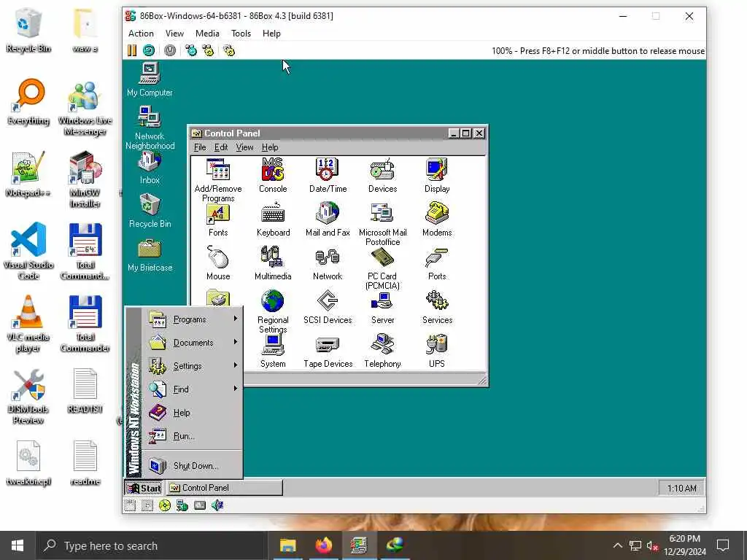Click the Windows 10 search box
Screen dimensions: 747x560
(151, 545)
